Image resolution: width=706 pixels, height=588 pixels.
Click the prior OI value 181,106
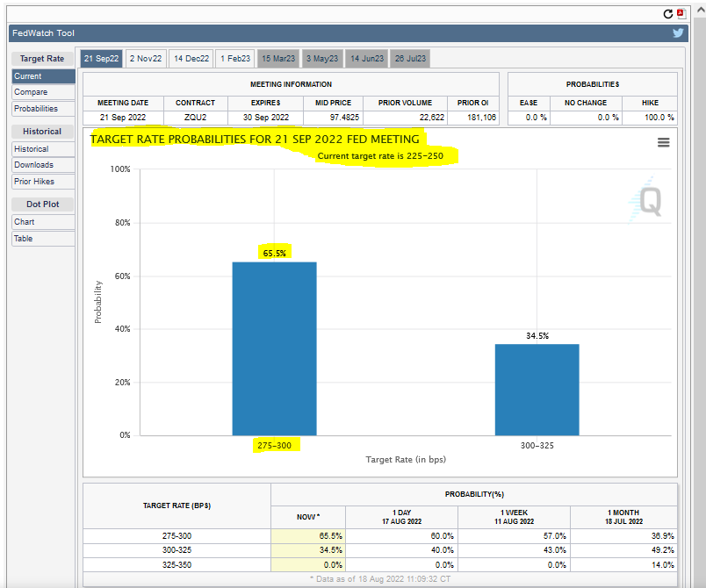482,118
